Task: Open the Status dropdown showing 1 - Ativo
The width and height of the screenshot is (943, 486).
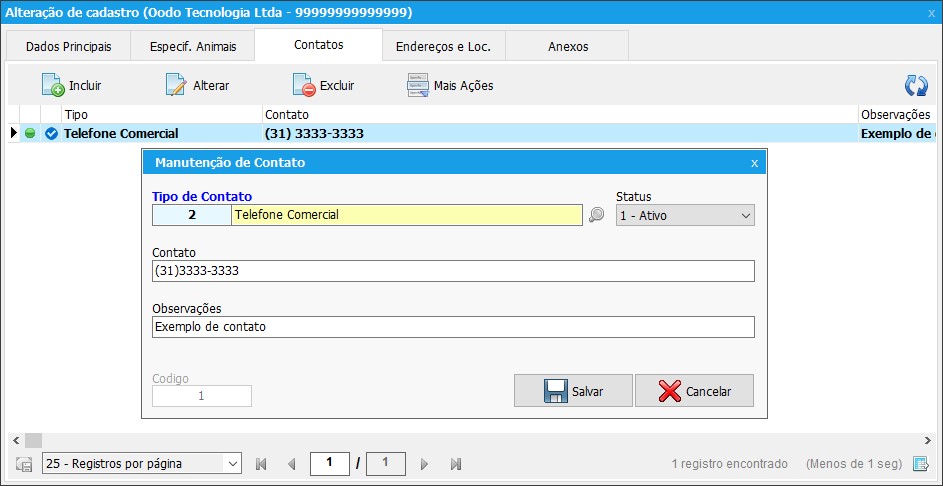Action: tap(685, 215)
